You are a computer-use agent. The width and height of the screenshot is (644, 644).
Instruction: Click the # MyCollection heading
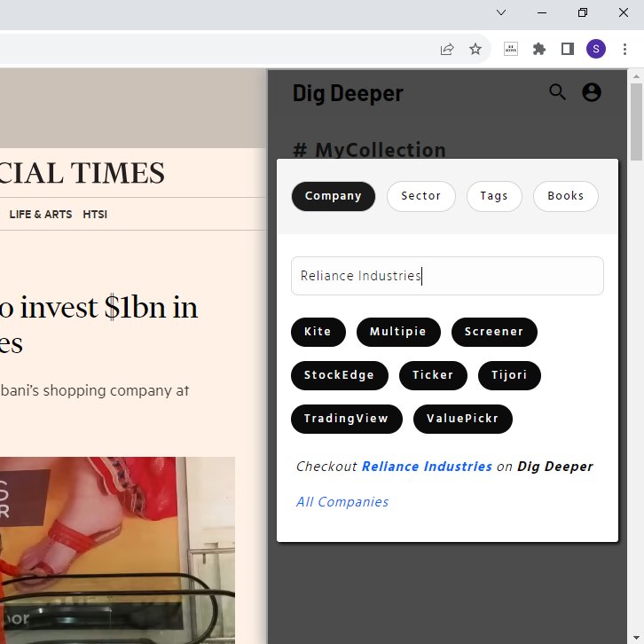point(369,150)
